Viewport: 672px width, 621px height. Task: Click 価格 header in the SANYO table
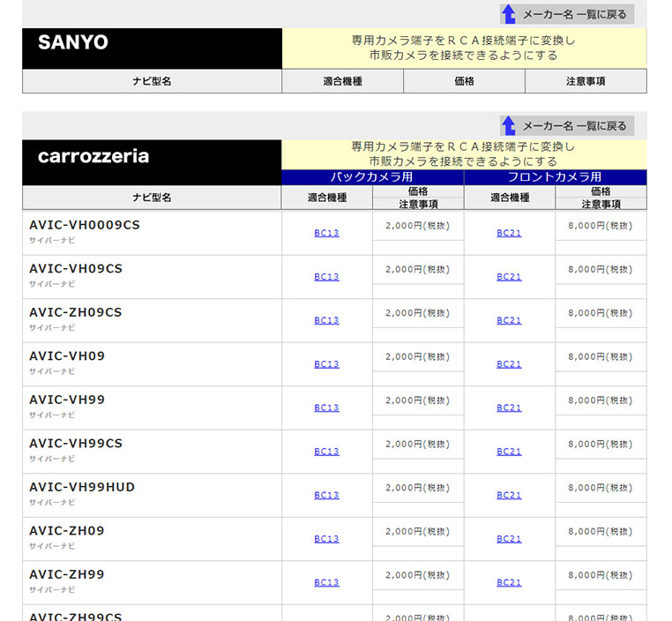coord(465,81)
